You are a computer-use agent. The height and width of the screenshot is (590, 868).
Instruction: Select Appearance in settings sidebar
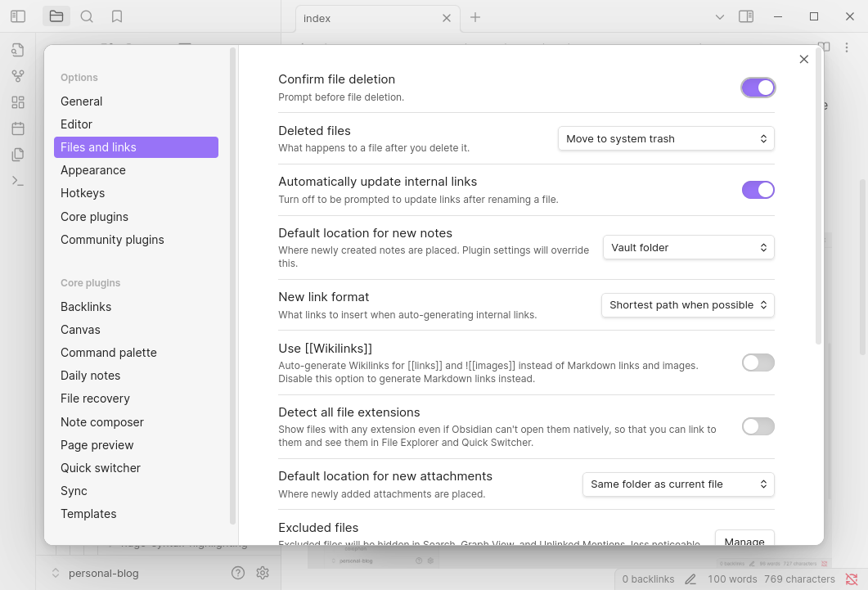93,170
